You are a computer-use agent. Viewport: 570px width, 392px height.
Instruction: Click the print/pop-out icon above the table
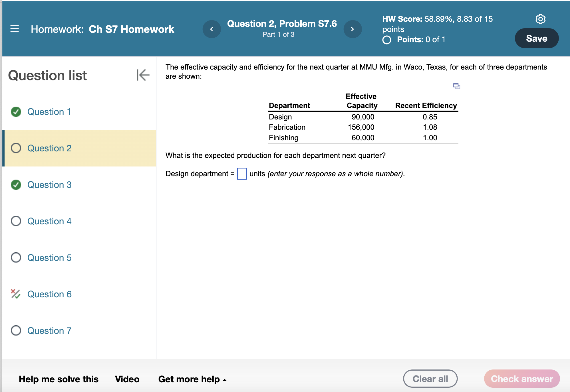(x=456, y=86)
